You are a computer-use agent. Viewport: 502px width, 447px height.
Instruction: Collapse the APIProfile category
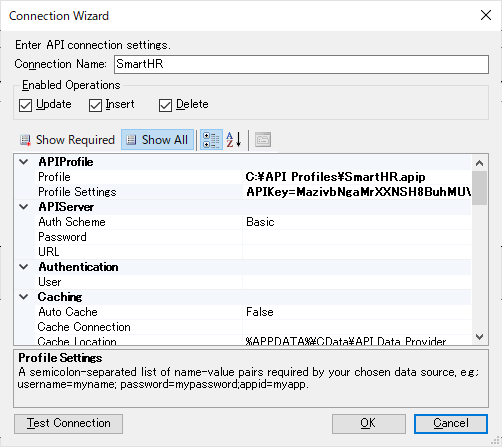click(24, 162)
